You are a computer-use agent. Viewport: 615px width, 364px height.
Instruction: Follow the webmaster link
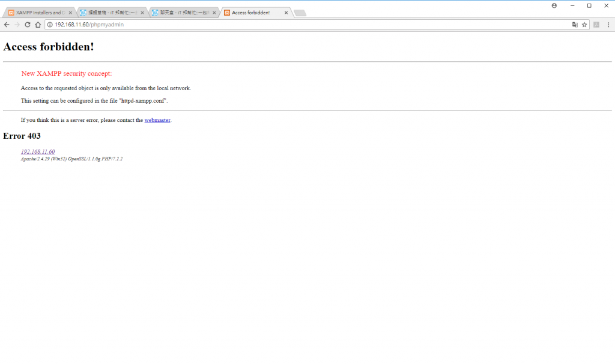point(157,120)
